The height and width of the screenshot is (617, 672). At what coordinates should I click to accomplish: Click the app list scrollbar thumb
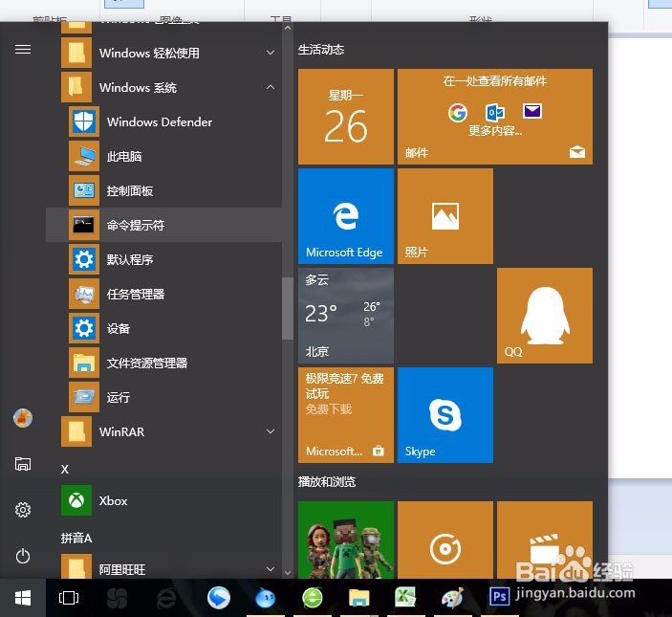click(x=288, y=308)
